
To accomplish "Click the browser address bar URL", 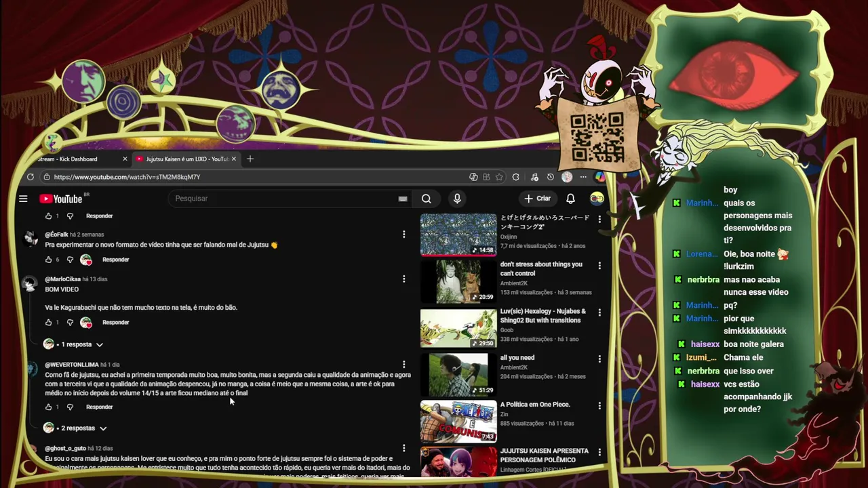I will click(x=127, y=177).
